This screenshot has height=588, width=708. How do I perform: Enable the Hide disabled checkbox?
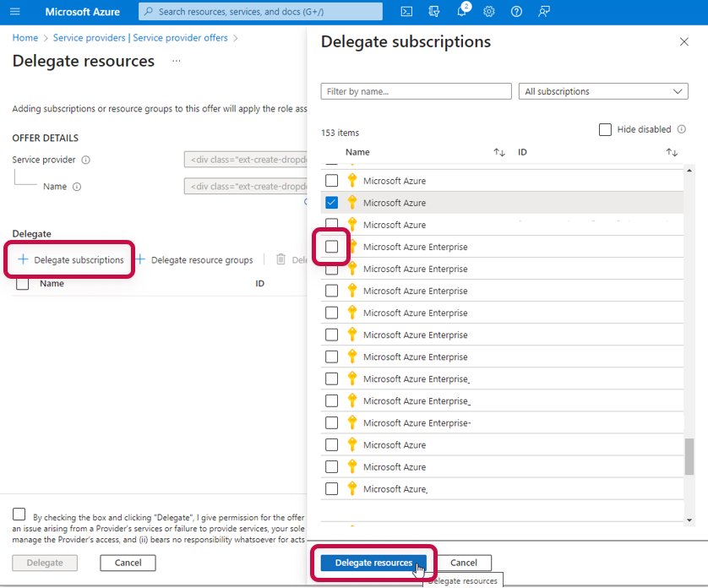605,130
